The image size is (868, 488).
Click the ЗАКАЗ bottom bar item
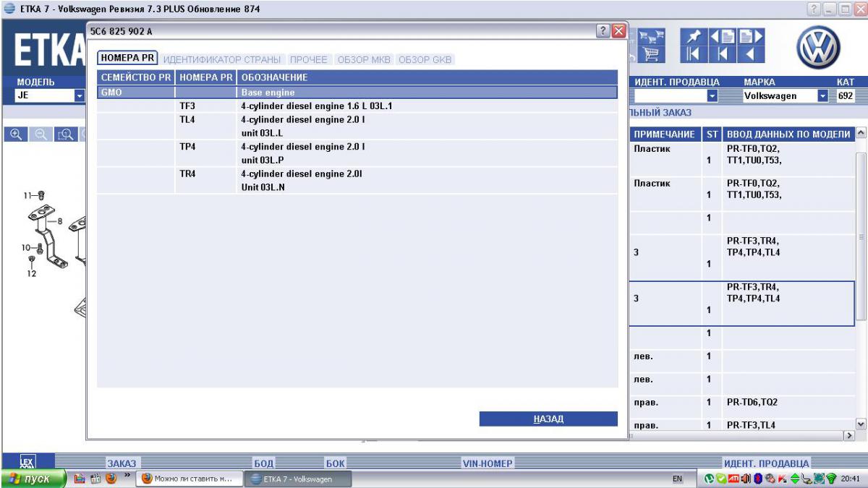coord(122,463)
